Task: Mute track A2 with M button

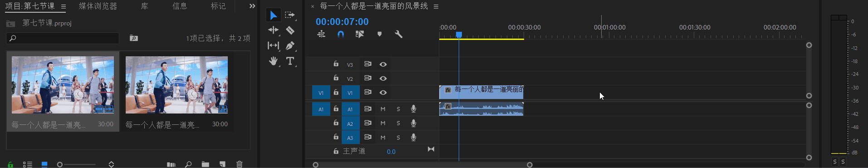Action: pos(383,123)
